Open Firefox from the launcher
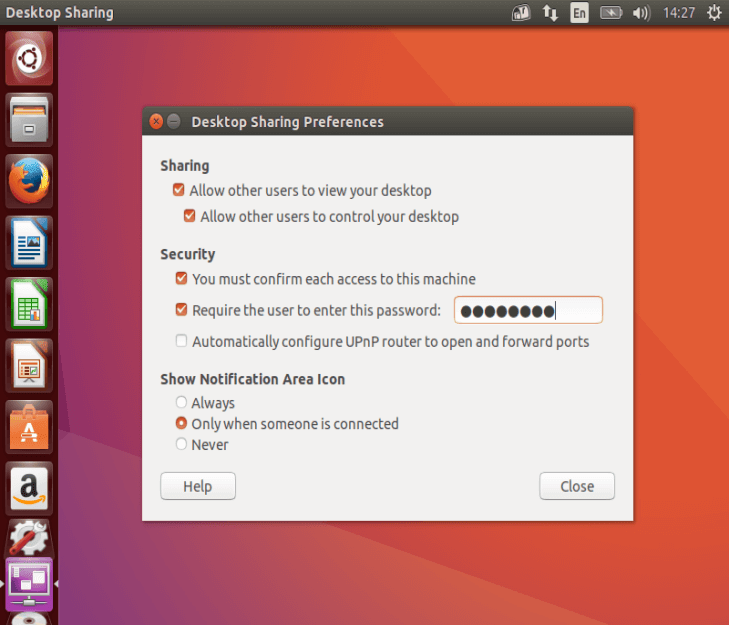 click(x=29, y=182)
